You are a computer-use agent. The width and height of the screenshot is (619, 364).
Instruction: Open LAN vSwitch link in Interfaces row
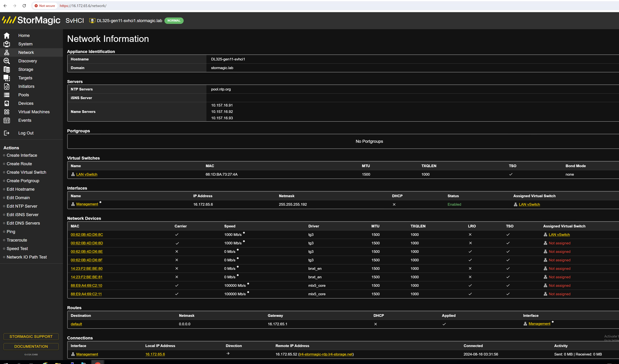pyautogui.click(x=529, y=204)
